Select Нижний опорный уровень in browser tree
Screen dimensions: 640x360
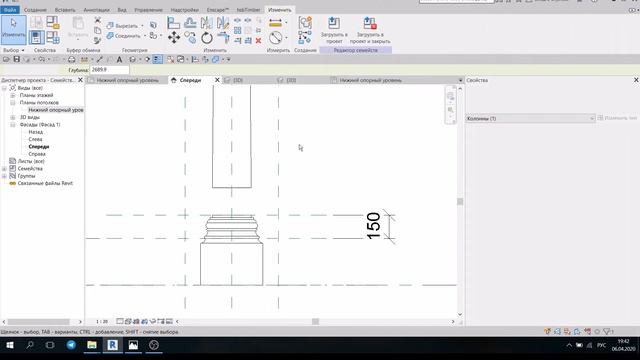pyautogui.click(x=56, y=110)
